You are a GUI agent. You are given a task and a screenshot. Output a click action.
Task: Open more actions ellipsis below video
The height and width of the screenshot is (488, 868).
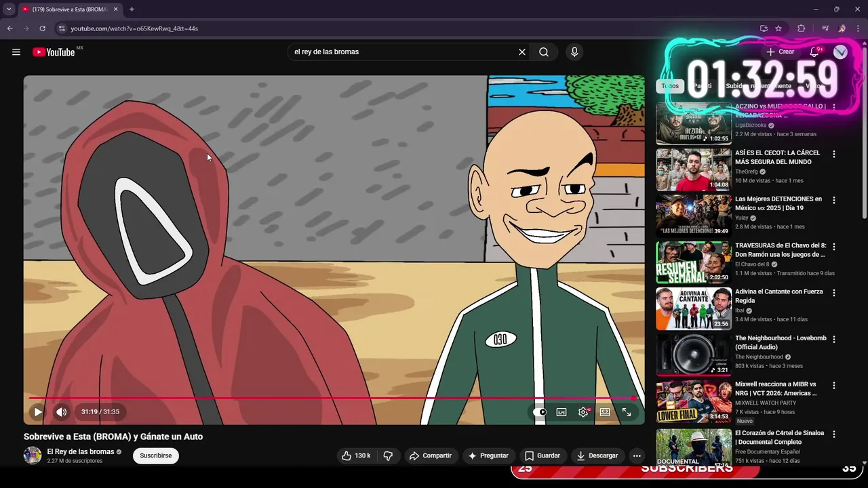[637, 455]
